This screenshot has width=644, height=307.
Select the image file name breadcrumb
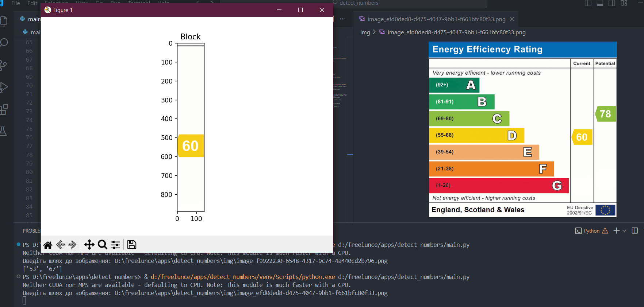click(x=456, y=32)
